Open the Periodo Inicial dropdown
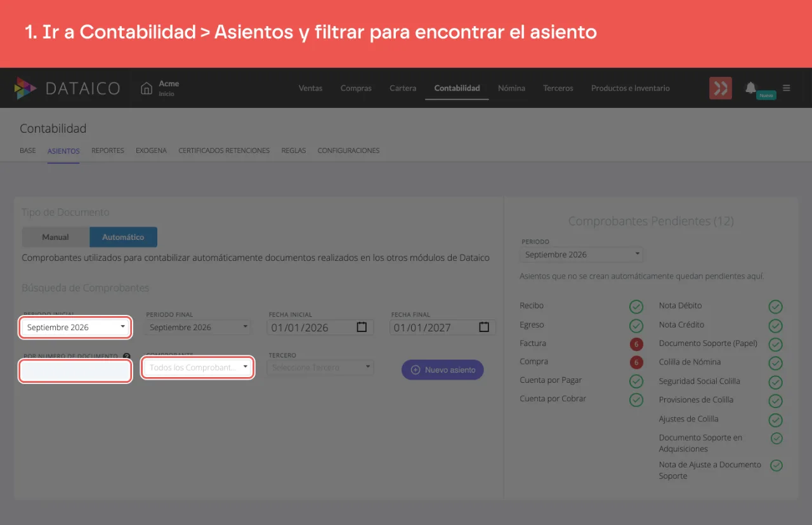The height and width of the screenshot is (525, 812). click(76, 328)
